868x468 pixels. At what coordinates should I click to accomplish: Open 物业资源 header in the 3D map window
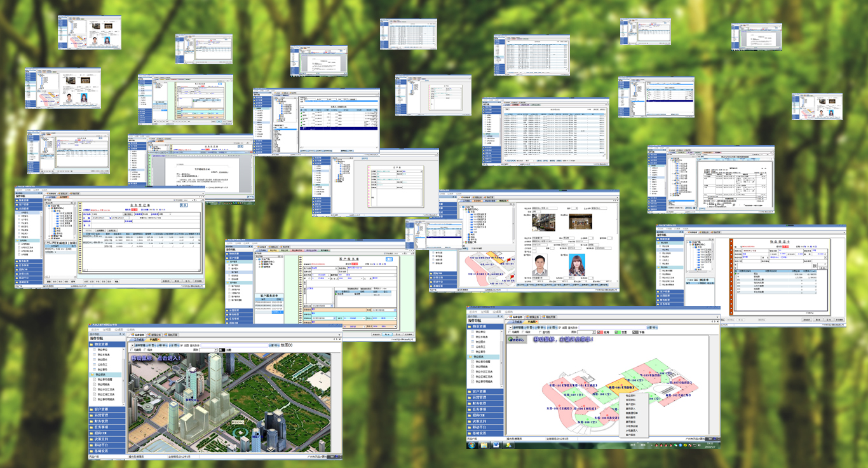pos(107,344)
